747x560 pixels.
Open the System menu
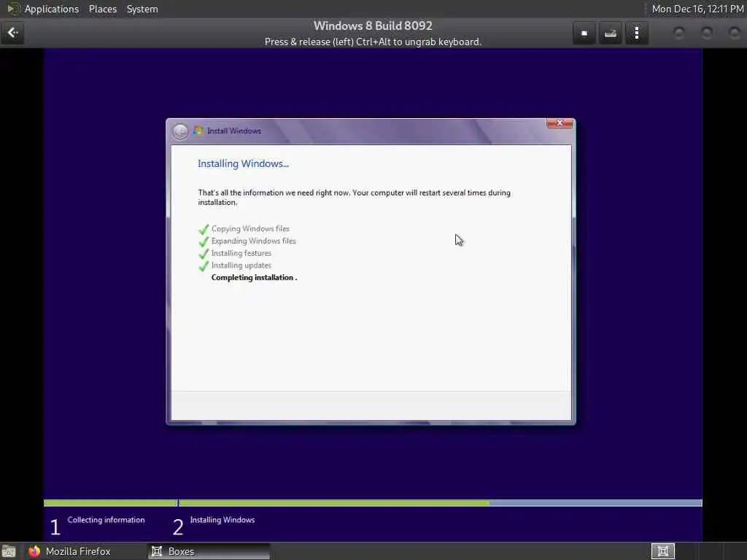(x=142, y=9)
